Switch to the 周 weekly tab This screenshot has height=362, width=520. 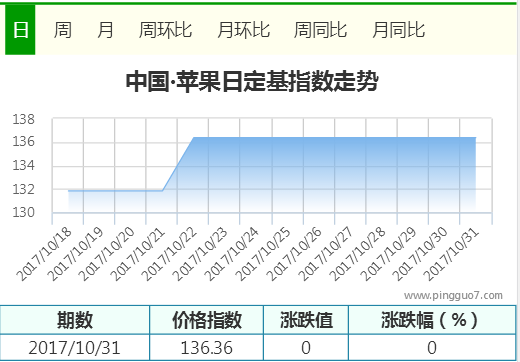pyautogui.click(x=63, y=30)
